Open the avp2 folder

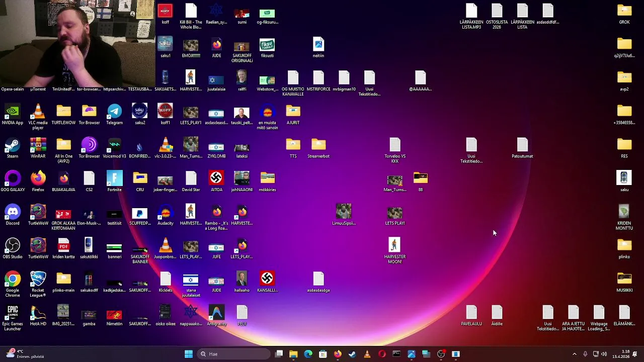click(x=624, y=81)
